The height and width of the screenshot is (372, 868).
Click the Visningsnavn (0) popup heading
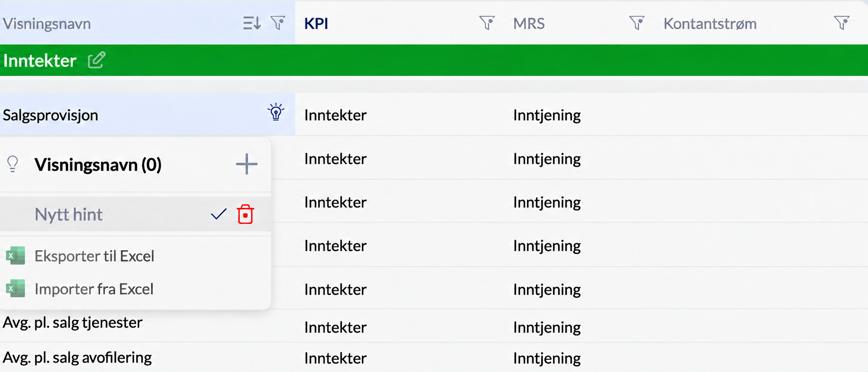click(98, 164)
